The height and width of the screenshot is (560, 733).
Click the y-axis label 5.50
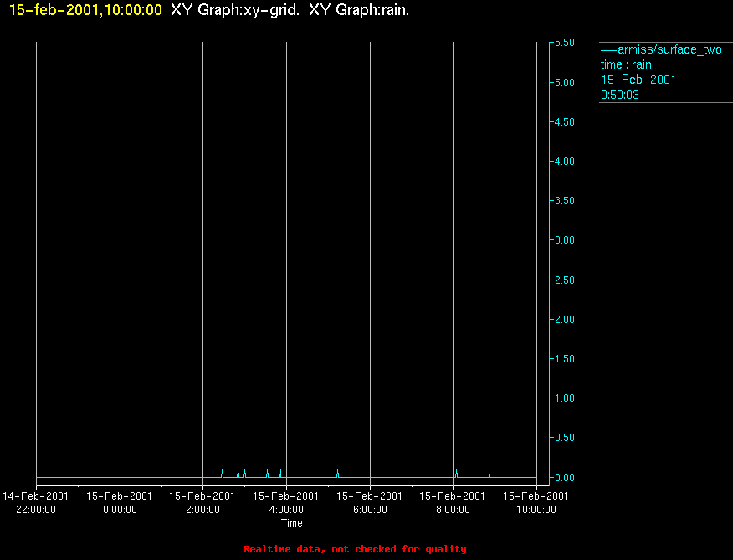tap(564, 43)
